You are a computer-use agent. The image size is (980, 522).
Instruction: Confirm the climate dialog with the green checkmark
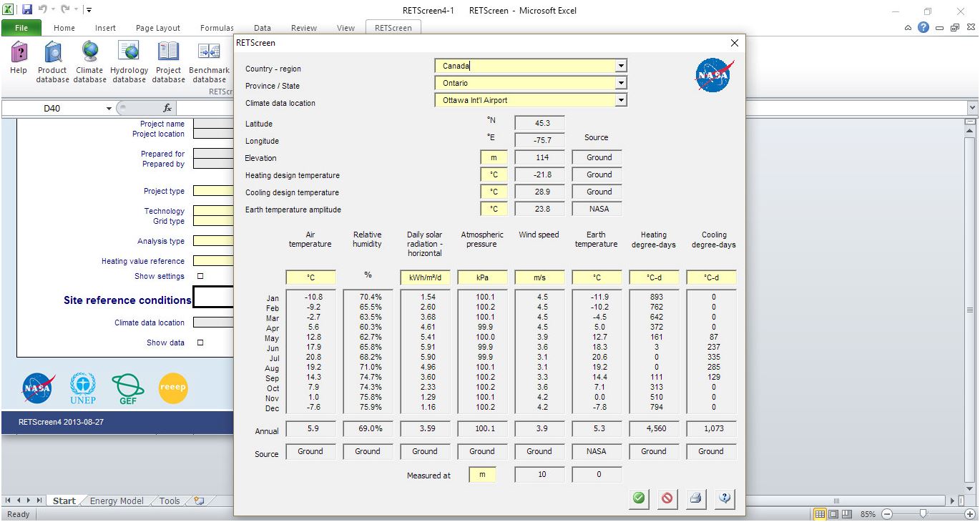coord(639,498)
